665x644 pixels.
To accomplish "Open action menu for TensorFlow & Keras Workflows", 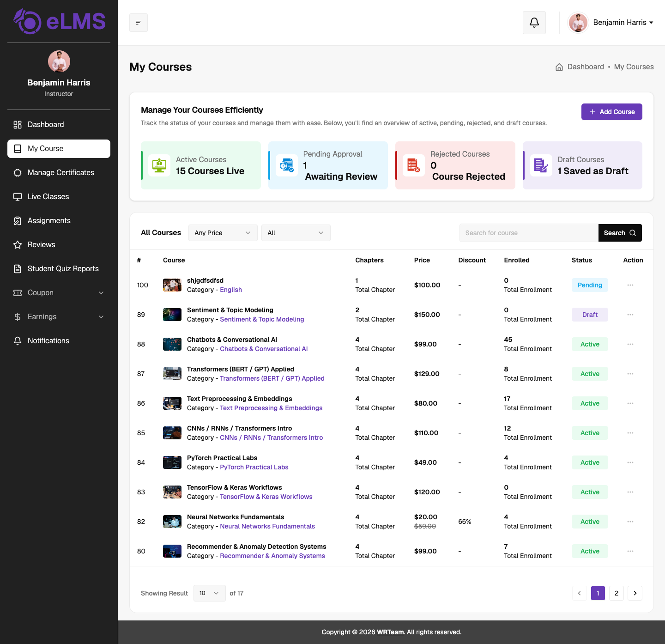I will 630,492.
